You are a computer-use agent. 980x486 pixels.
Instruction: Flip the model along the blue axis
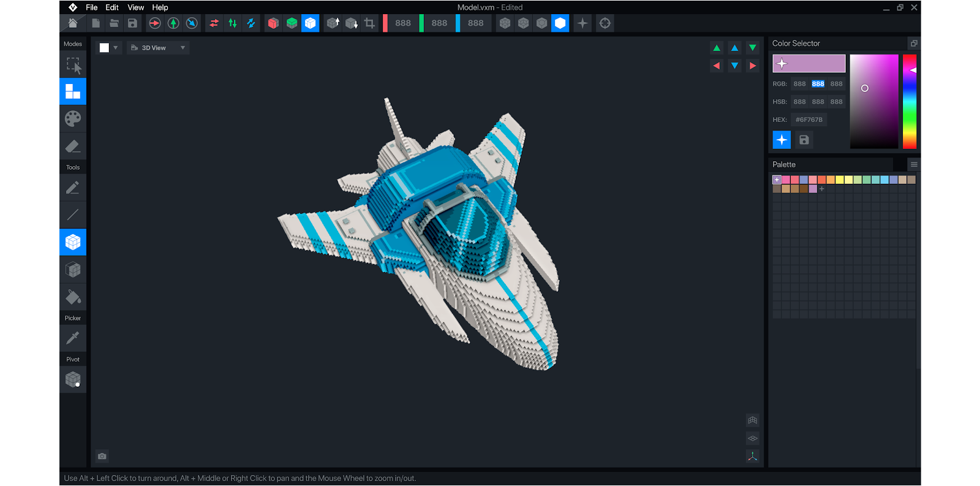(x=251, y=23)
